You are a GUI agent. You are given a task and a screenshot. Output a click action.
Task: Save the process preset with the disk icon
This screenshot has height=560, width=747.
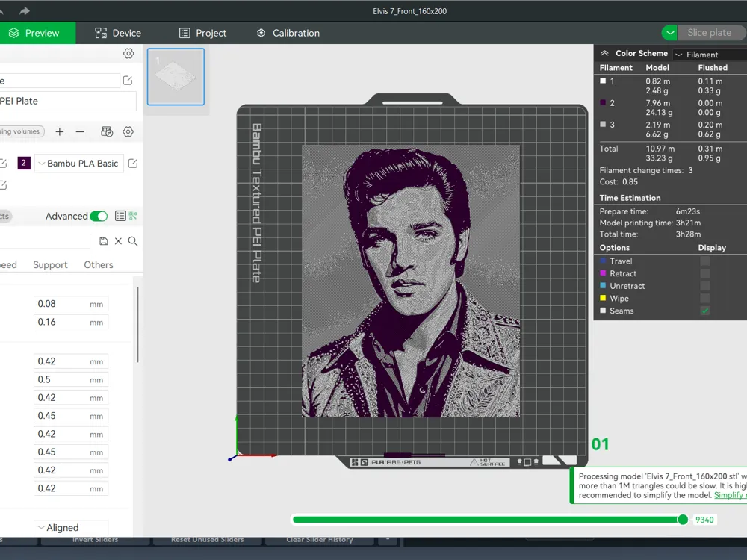coord(103,241)
